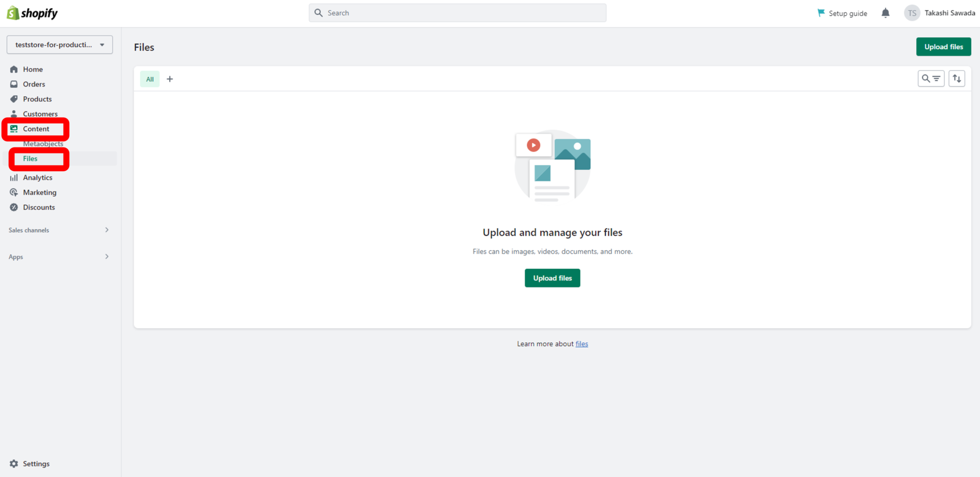This screenshot has width=980, height=477.
Task: Select the All files tab
Action: tap(149, 79)
